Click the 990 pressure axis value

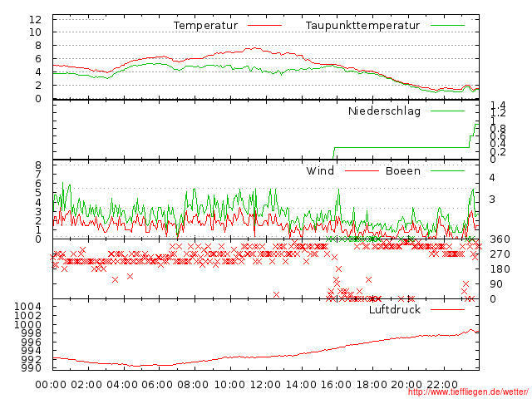[x=32, y=367]
